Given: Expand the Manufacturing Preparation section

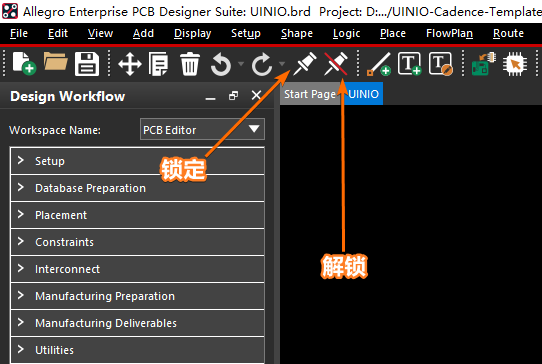Looking at the screenshot, I should pyautogui.click(x=138, y=296).
